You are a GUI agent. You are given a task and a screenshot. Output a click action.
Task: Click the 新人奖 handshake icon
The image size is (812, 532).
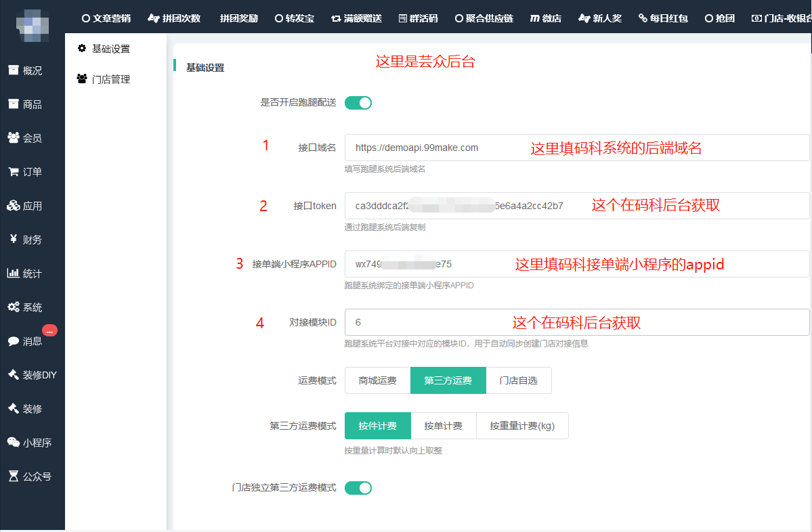(x=584, y=18)
